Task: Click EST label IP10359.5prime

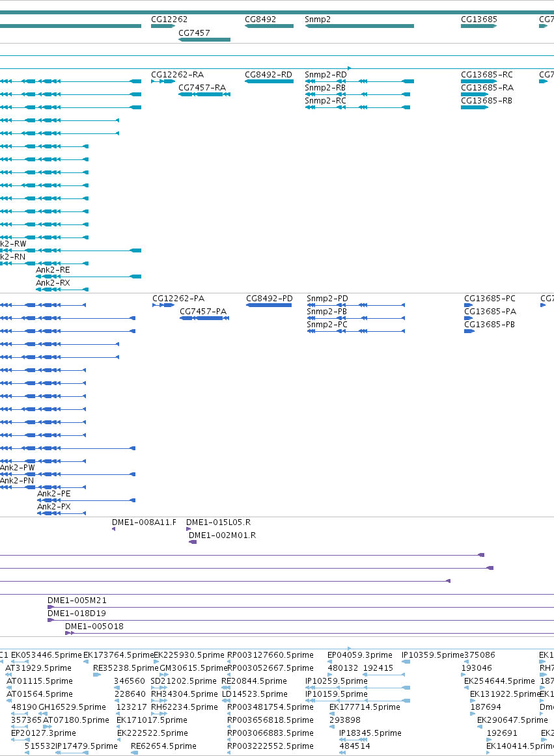Action: click(x=432, y=655)
